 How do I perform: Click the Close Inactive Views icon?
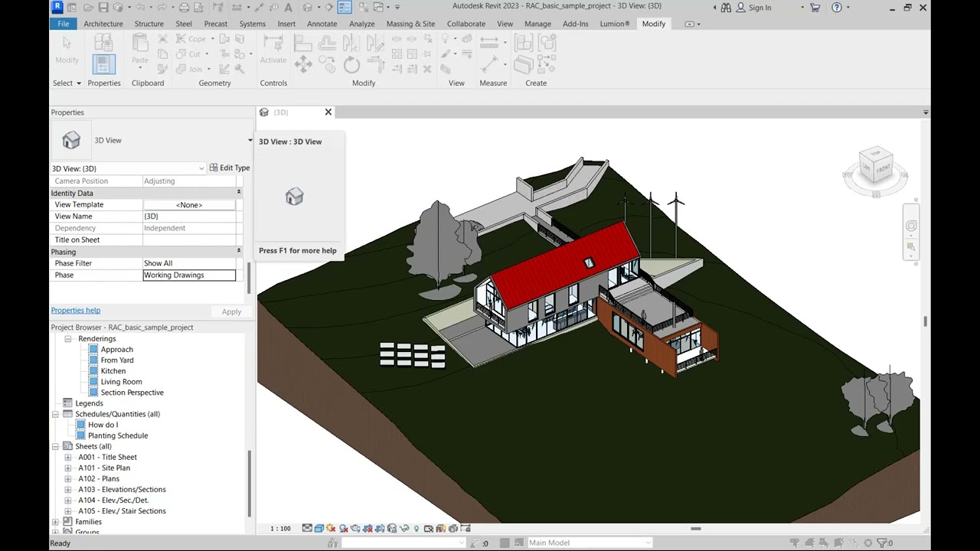364,8
